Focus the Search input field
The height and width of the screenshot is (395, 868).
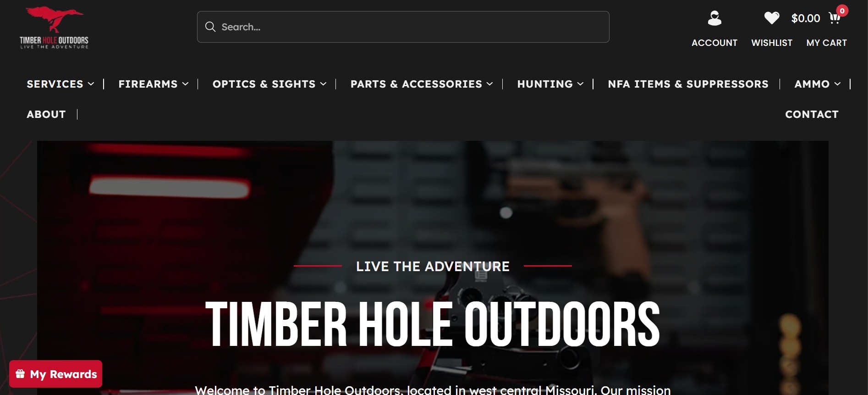pyautogui.click(x=403, y=27)
